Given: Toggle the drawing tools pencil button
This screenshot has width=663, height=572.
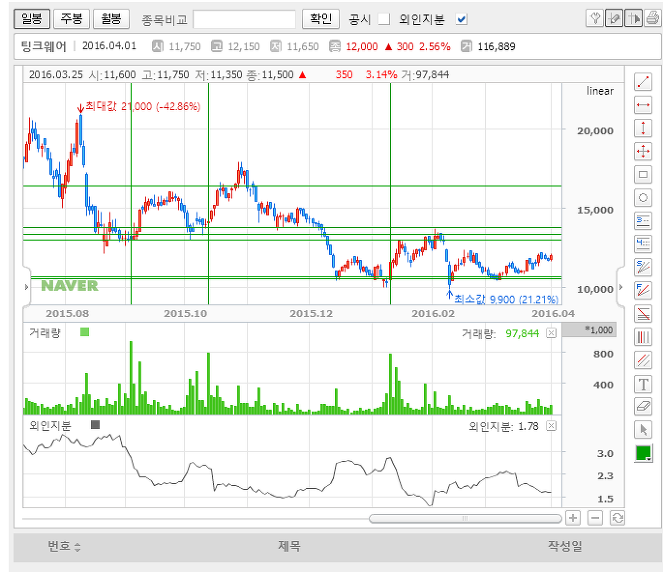Looking at the screenshot, I should point(614,19).
